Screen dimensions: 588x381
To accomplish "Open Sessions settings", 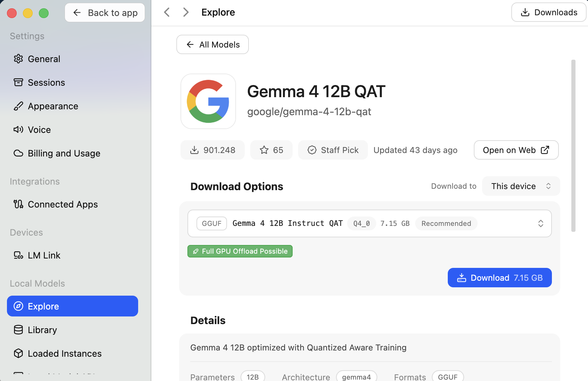I will click(73, 83).
